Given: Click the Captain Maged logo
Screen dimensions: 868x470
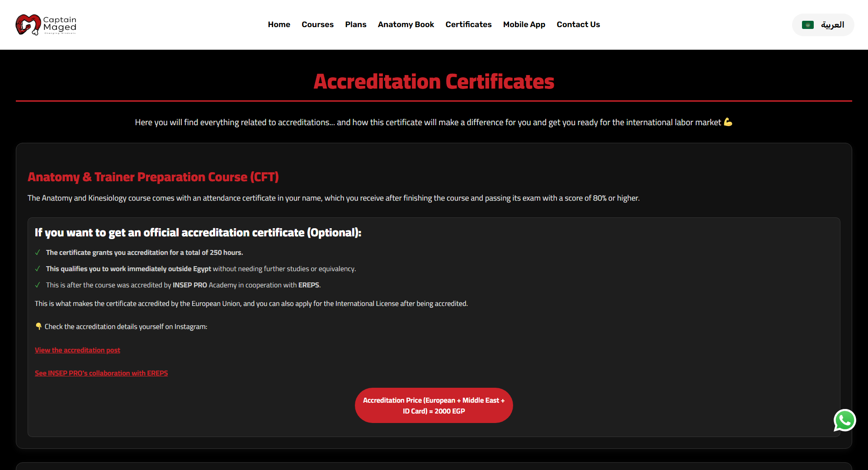Looking at the screenshot, I should [46, 25].
